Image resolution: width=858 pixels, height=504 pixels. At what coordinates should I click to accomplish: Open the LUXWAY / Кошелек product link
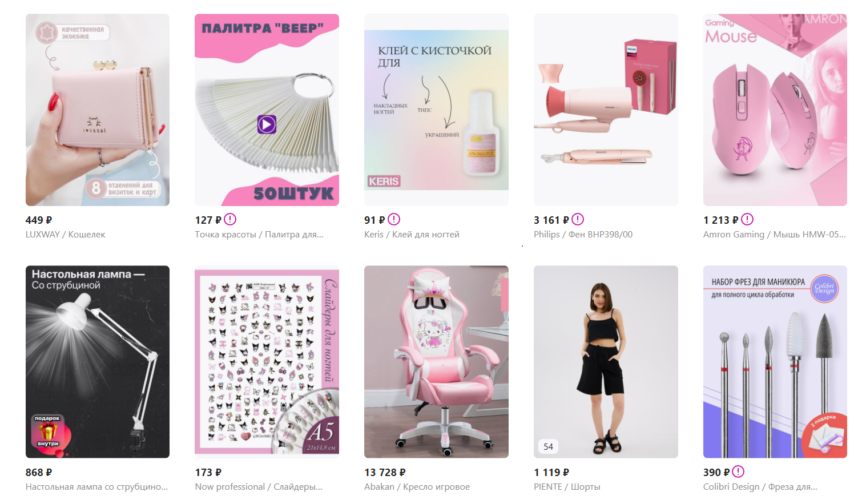click(x=65, y=235)
